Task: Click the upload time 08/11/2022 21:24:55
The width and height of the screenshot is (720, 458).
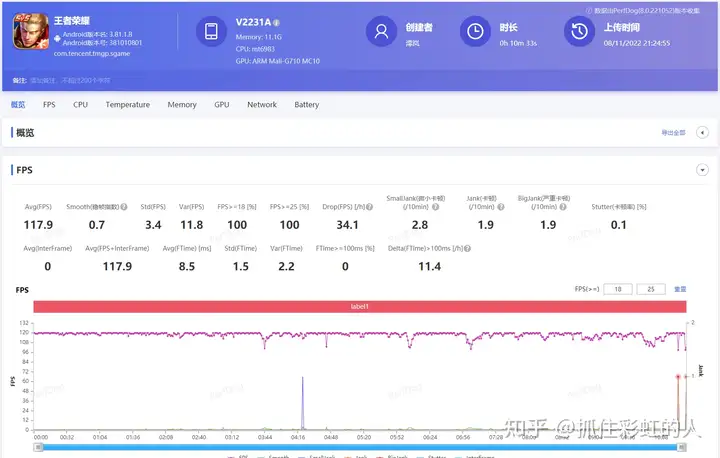Action: [636, 43]
